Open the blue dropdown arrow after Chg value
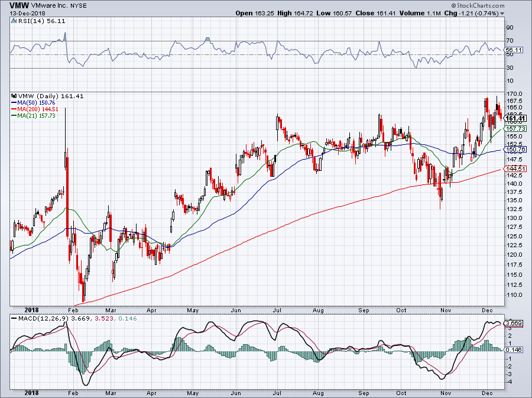Viewport: 532px width, 398px height. coord(502,14)
